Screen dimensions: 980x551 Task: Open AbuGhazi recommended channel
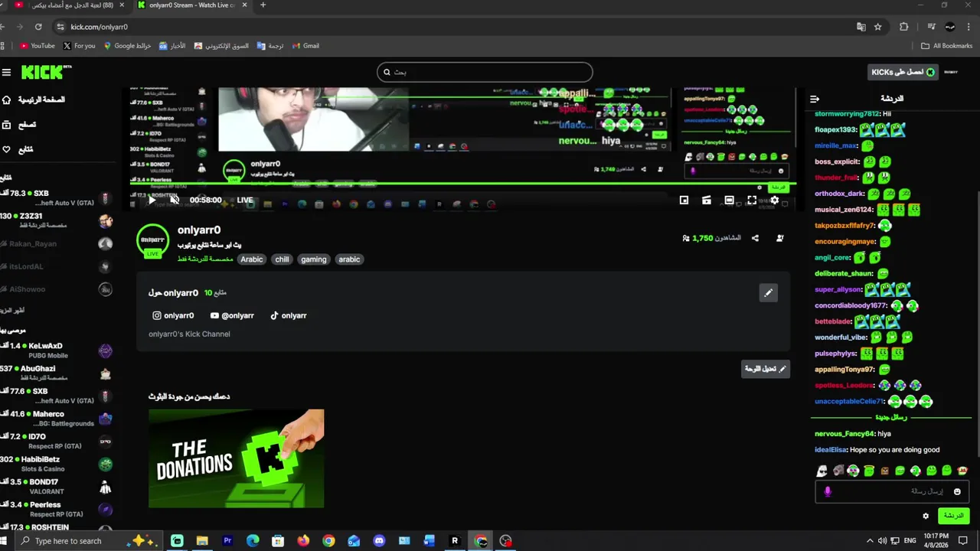(x=57, y=373)
